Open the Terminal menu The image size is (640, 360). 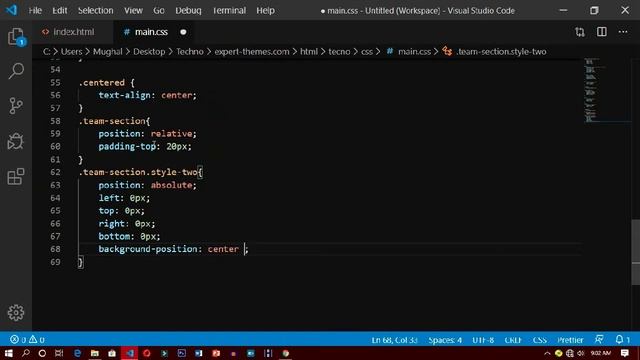click(229, 10)
